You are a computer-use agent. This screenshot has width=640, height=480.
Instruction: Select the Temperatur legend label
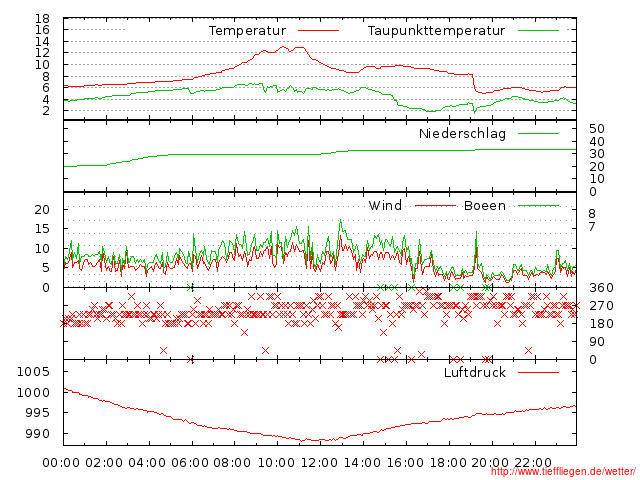(x=247, y=31)
